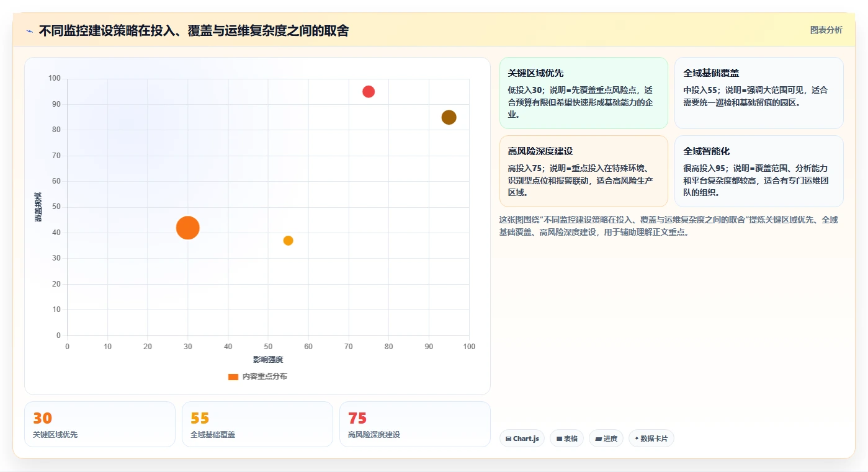Select the yellow bubble at 55
This screenshot has width=868, height=472.
click(288, 241)
